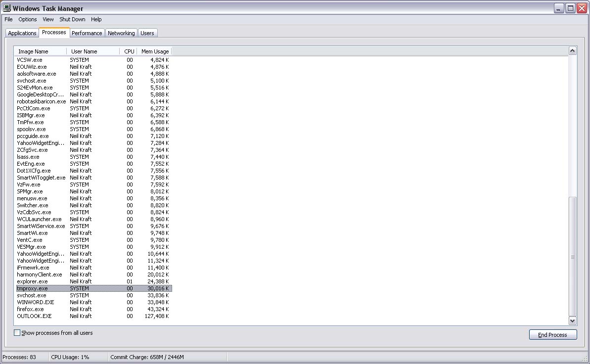This screenshot has height=364, width=590.
Task: Select the robotaskbaricon.exe process
Action: coord(94,101)
